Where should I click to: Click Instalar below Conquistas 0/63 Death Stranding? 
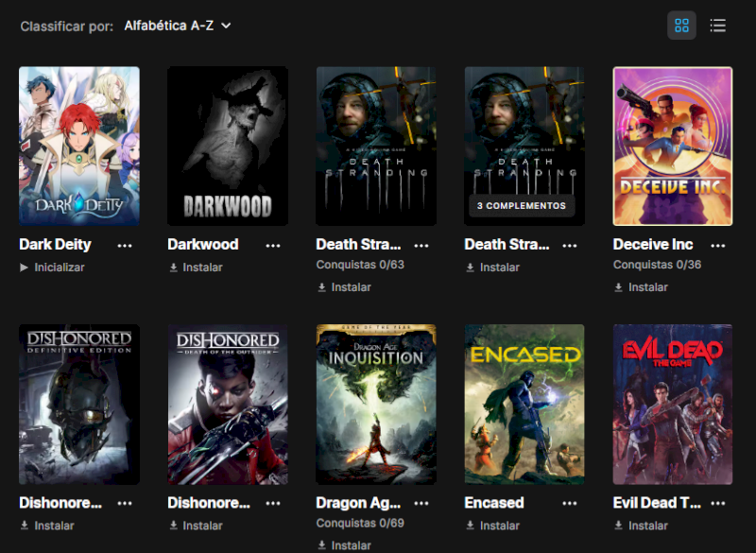pos(344,287)
